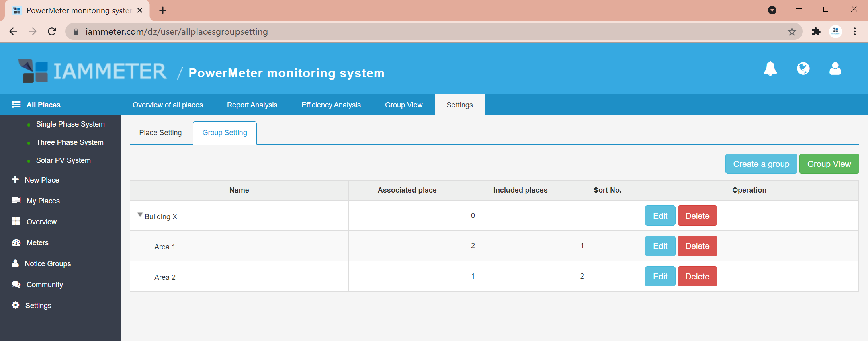Click the IAMMETER logo

coord(93,71)
